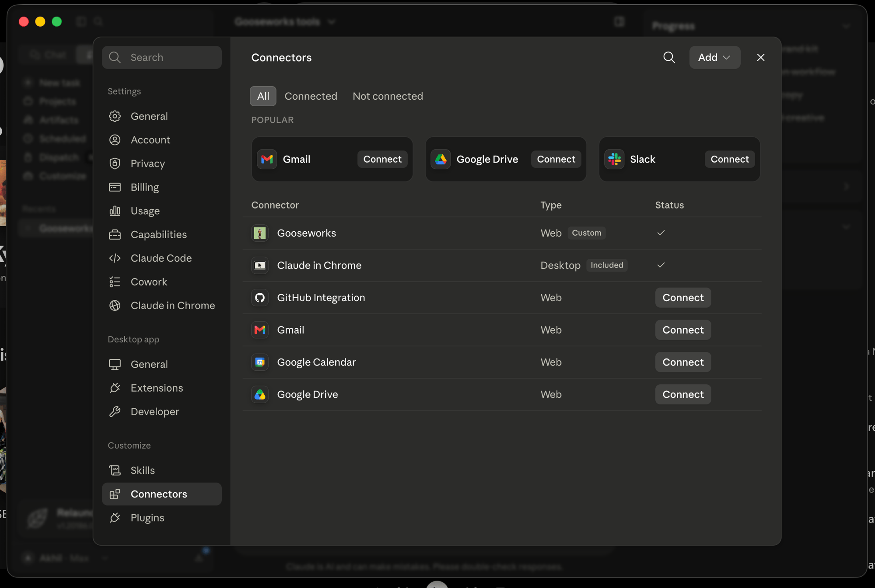This screenshot has height=588, width=875.
Task: Click the search magnifier in Connectors header
Action: click(x=669, y=57)
